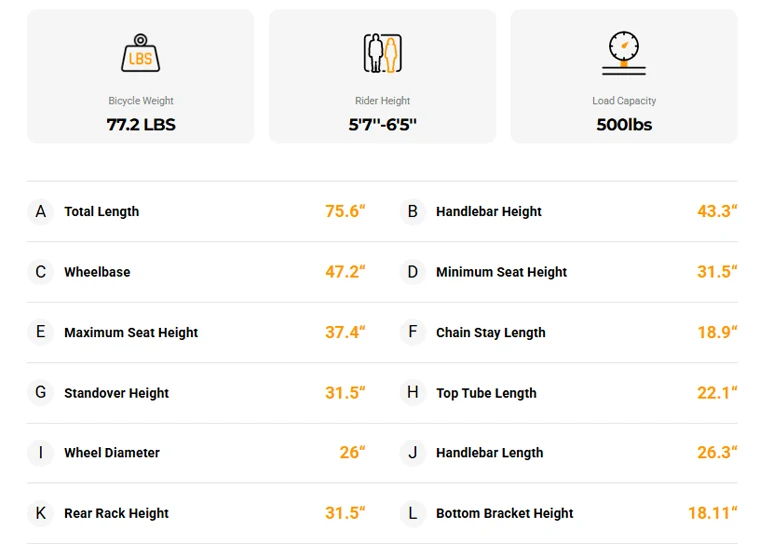Select the Handlebar Height 43.3 value
765x555 pixels.
717,211
